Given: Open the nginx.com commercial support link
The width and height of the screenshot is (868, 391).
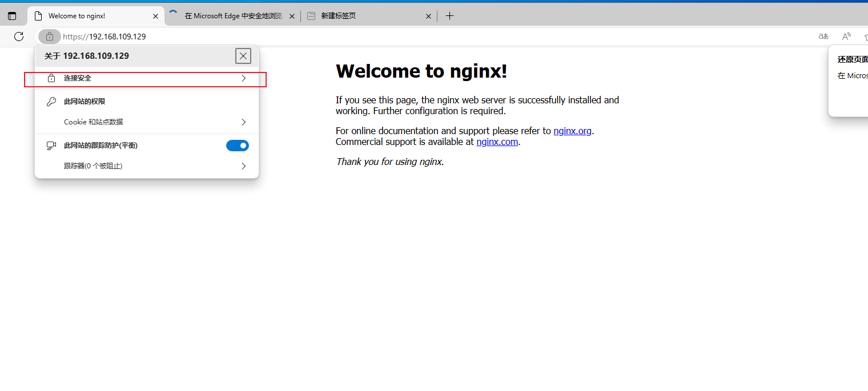Looking at the screenshot, I should pos(497,142).
